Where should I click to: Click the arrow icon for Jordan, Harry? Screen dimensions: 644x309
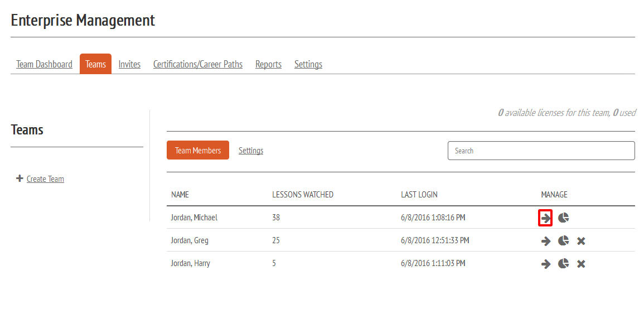(545, 264)
